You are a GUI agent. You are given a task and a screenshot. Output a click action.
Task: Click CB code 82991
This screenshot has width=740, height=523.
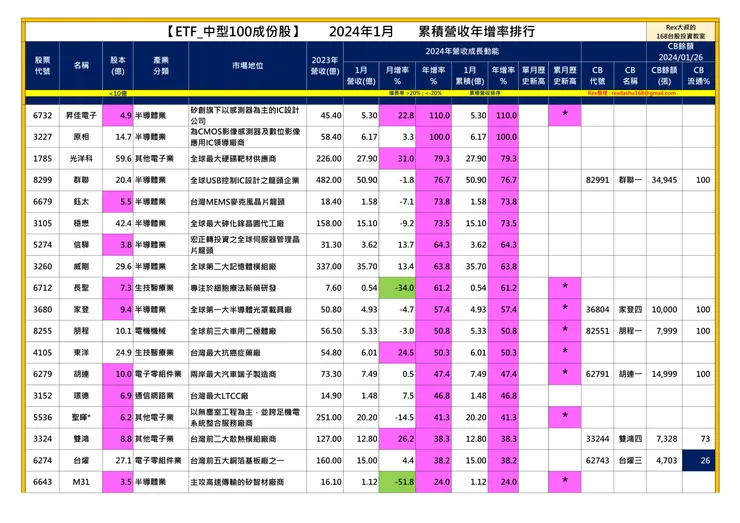point(597,180)
